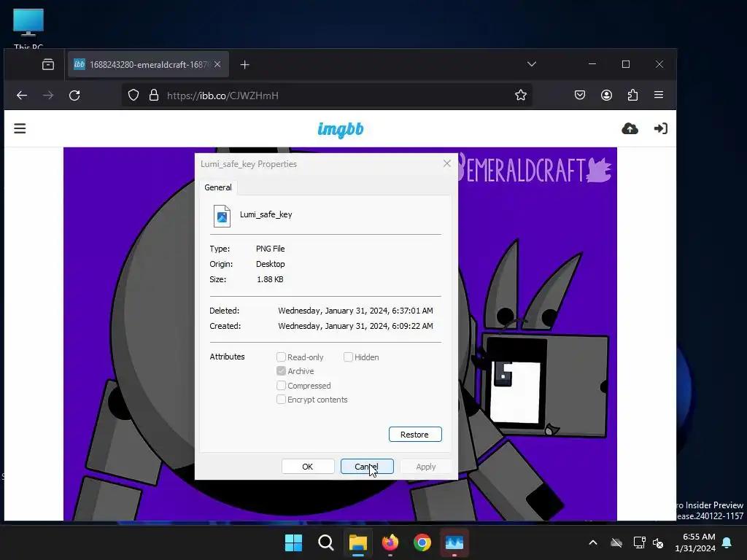Viewport: 747px width, 560px height.
Task: Open the notifications bell icon
Action: [x=727, y=542]
